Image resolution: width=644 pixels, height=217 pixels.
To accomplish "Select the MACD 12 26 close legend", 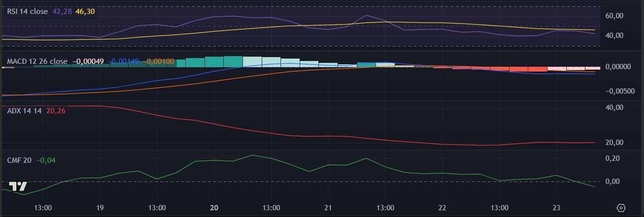I will click(37, 61).
